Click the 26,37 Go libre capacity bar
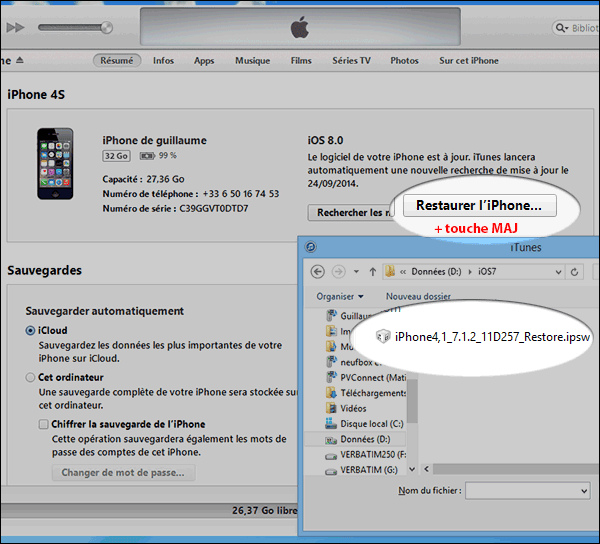The height and width of the screenshot is (544, 600). (149, 511)
